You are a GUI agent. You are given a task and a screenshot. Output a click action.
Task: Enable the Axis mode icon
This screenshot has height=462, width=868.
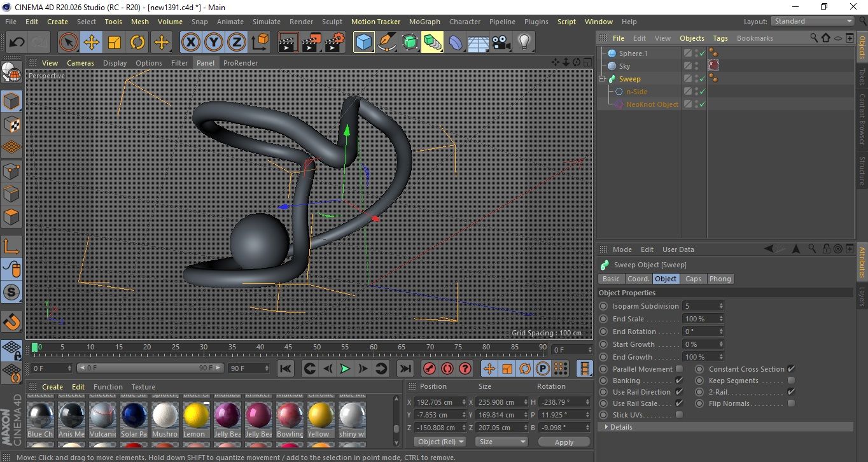pyautogui.click(x=11, y=246)
